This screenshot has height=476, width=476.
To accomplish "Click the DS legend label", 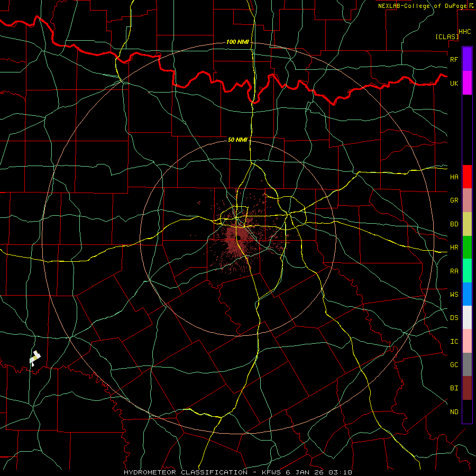I will coord(454,318).
